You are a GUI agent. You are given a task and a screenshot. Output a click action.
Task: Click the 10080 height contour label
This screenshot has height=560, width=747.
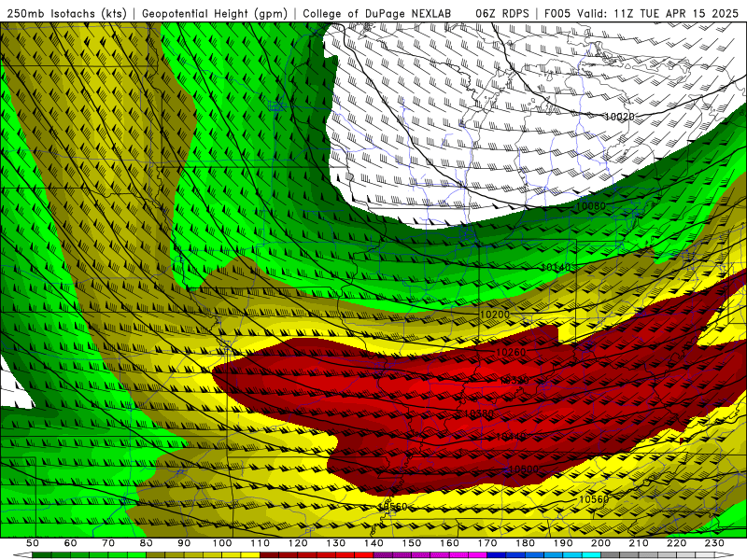pos(591,206)
